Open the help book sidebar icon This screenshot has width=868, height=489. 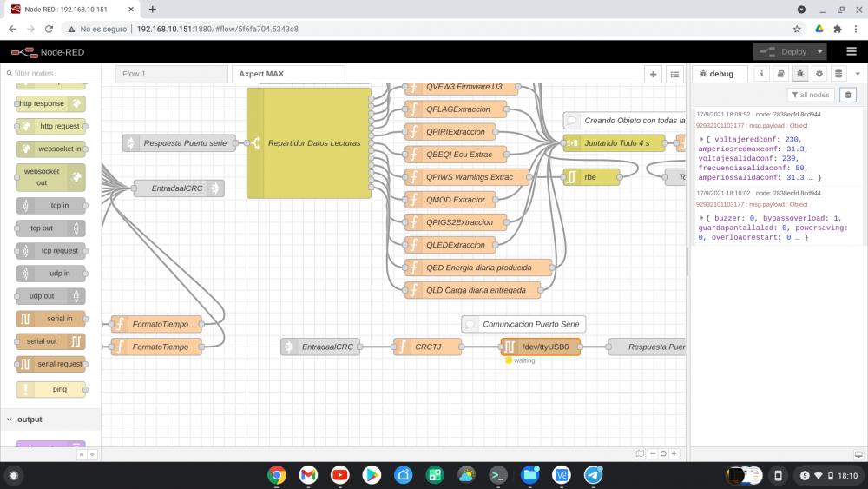click(x=780, y=74)
